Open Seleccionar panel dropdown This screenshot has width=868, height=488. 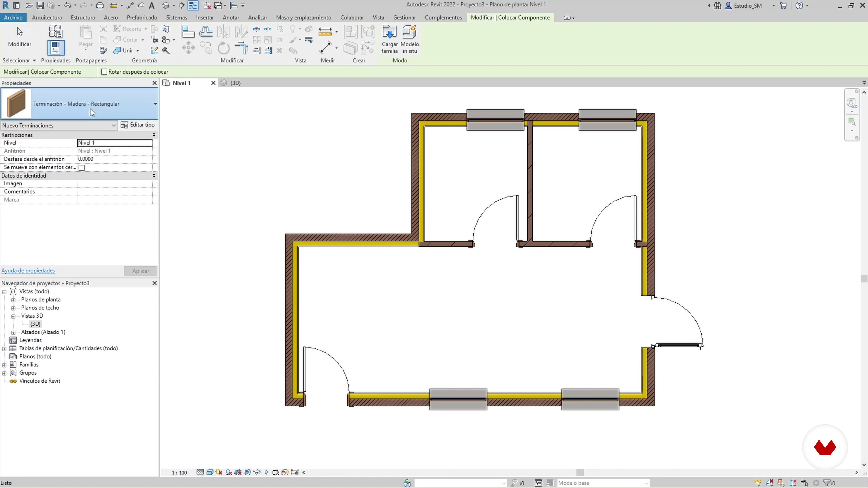pos(19,60)
